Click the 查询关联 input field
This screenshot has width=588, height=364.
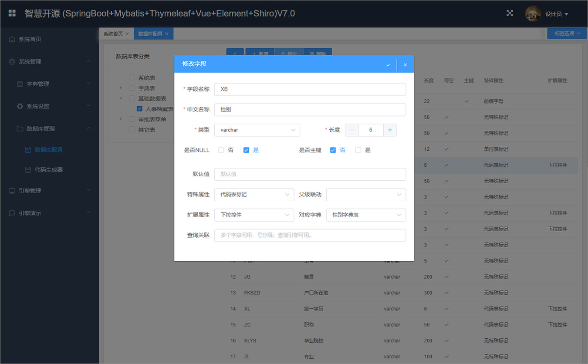coord(310,235)
